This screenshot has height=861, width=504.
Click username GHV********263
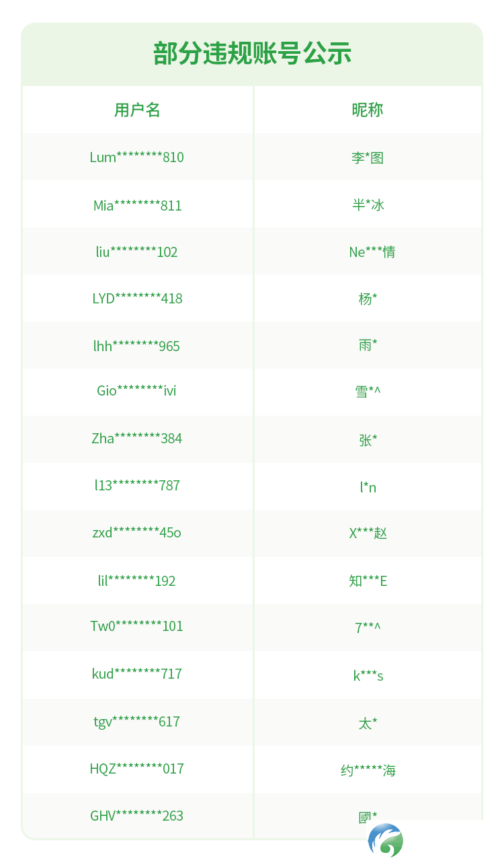137,816
